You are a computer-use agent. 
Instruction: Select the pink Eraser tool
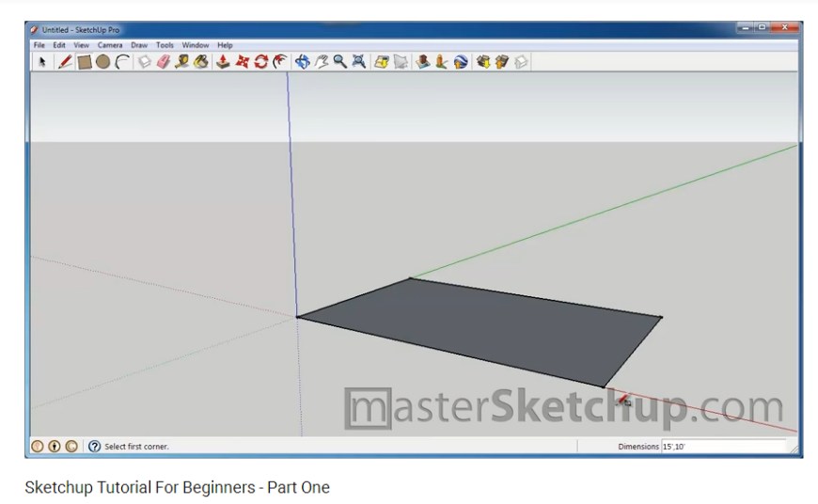(x=164, y=62)
